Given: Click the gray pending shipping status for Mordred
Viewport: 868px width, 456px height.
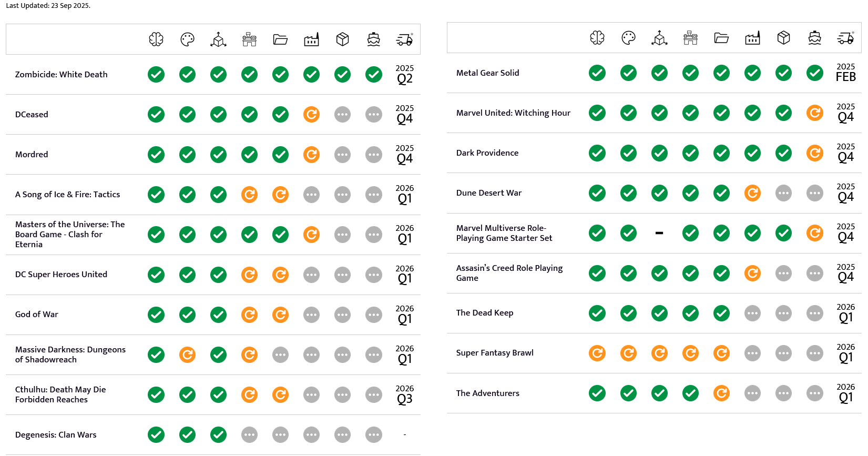Looking at the screenshot, I should (373, 155).
